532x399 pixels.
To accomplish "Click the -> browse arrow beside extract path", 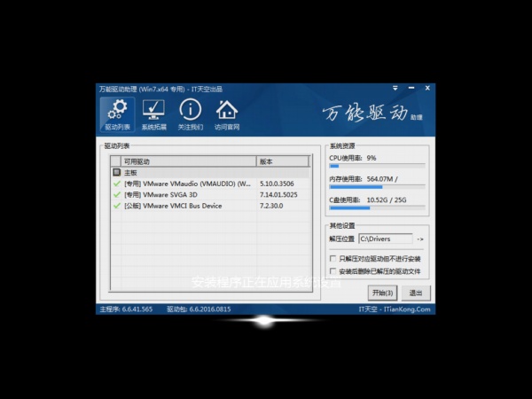I will click(420, 239).
